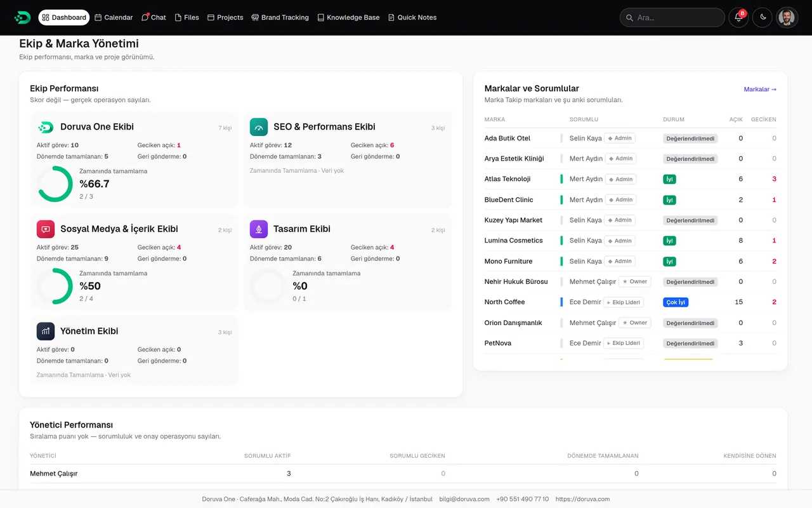The height and width of the screenshot is (508, 812).
Task: Click the %50 completion ring of Sosyal Medya Ekibi
Action: (x=55, y=286)
